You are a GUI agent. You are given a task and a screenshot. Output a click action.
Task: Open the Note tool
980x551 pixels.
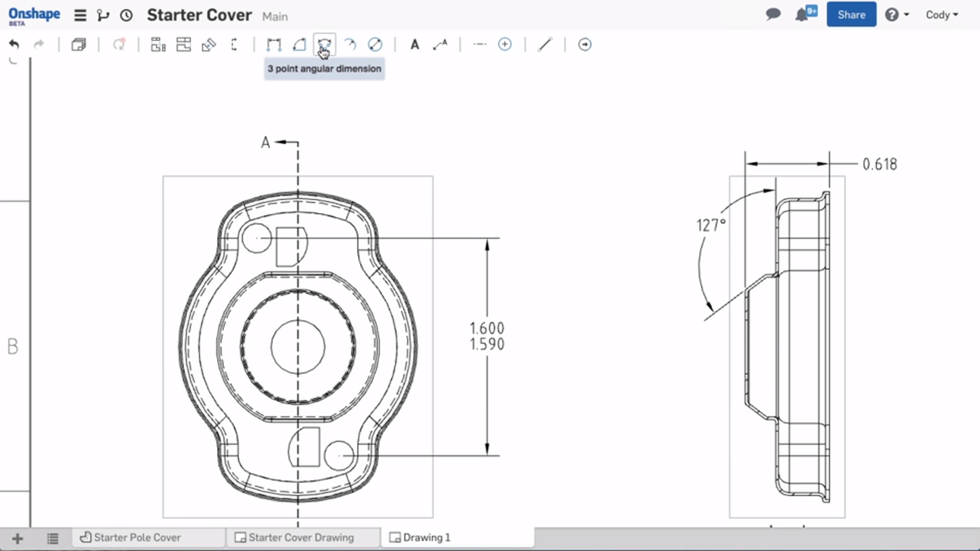[x=414, y=44]
